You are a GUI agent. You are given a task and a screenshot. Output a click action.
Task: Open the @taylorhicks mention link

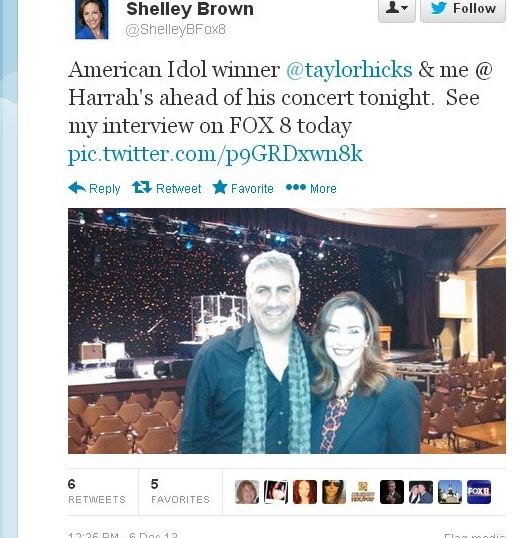(x=349, y=70)
